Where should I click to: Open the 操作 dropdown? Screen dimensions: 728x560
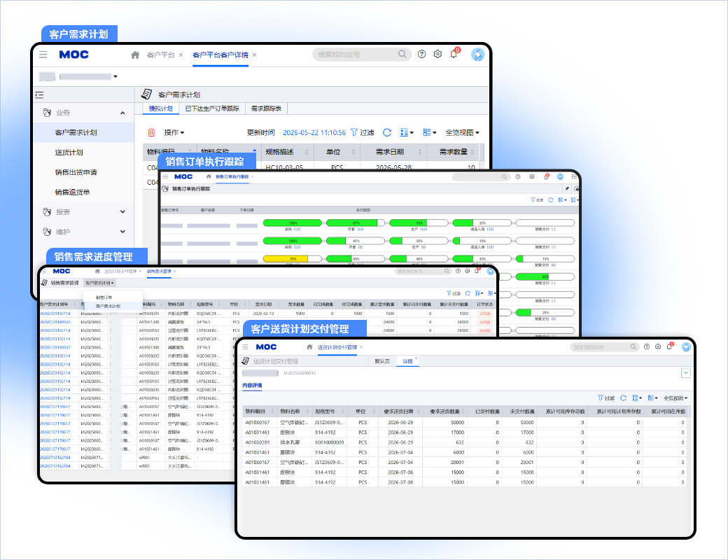point(174,132)
